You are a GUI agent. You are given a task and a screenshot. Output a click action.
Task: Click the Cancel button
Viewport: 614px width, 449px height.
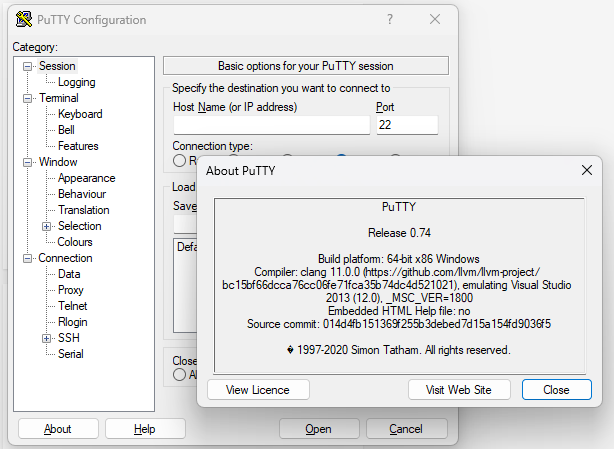point(406,429)
